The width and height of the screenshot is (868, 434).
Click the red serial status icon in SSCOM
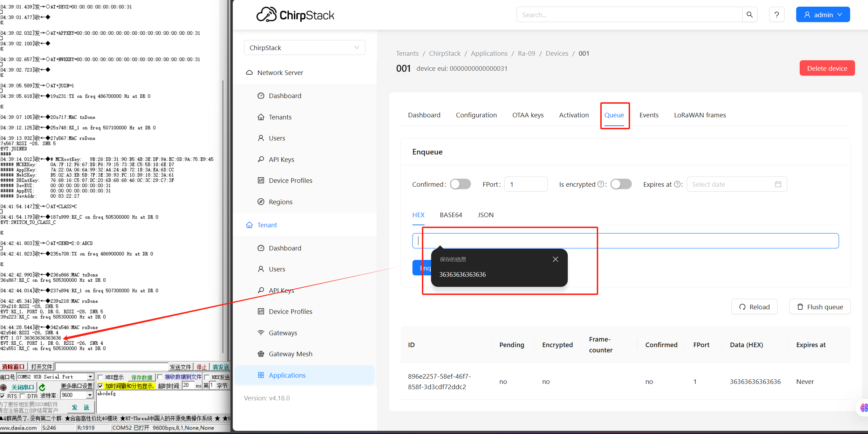4,387
